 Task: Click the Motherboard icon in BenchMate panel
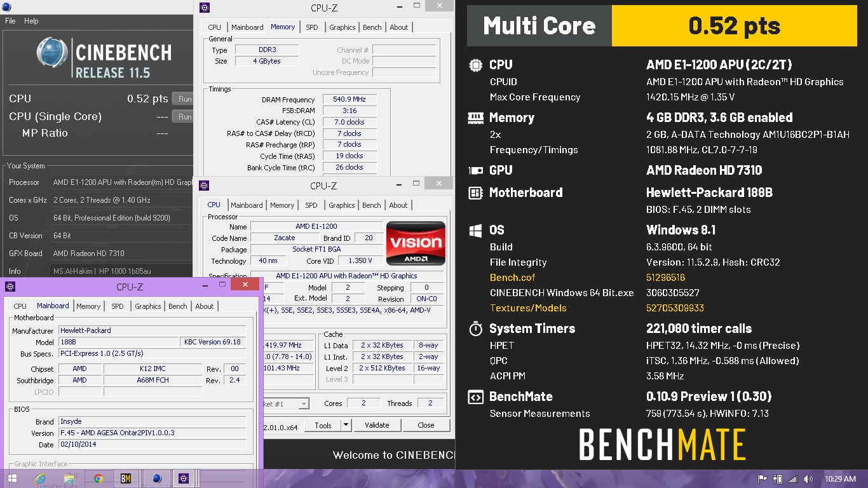pyautogui.click(x=475, y=193)
